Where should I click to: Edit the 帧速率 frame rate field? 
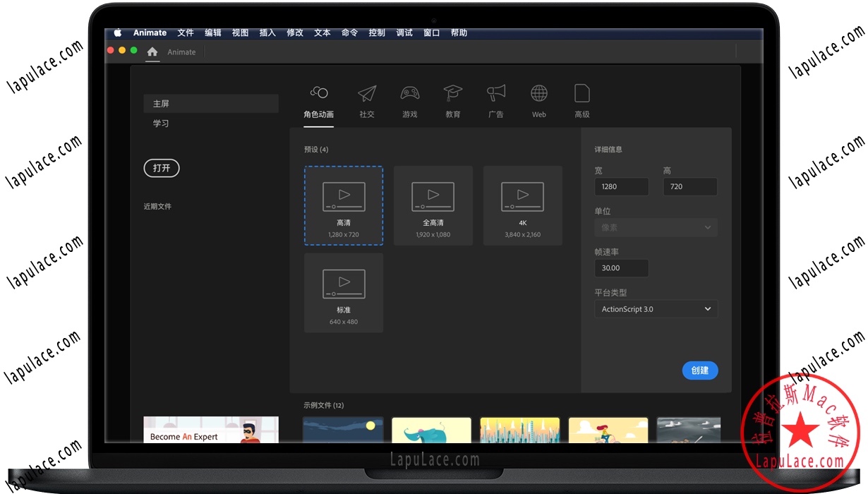coord(621,267)
